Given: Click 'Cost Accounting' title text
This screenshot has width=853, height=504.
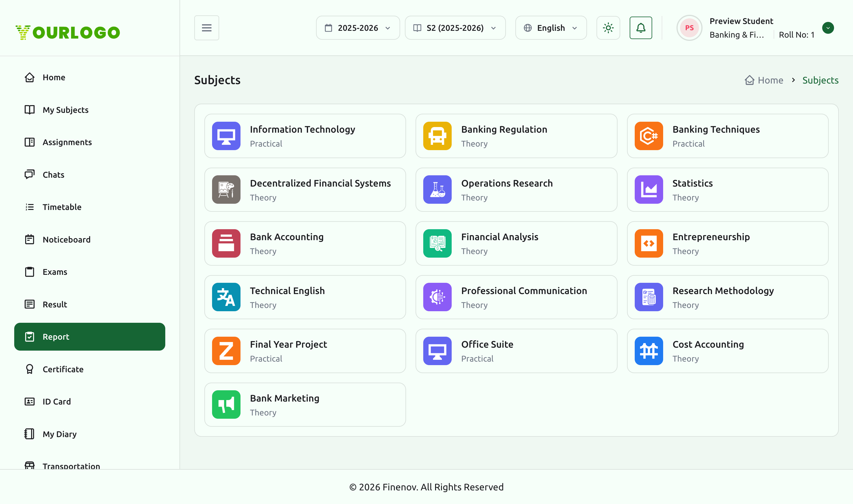Looking at the screenshot, I should tap(708, 344).
